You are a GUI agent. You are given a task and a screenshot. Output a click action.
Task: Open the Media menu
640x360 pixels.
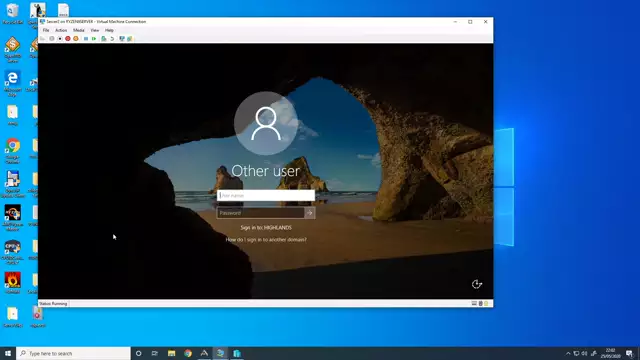coord(78,30)
